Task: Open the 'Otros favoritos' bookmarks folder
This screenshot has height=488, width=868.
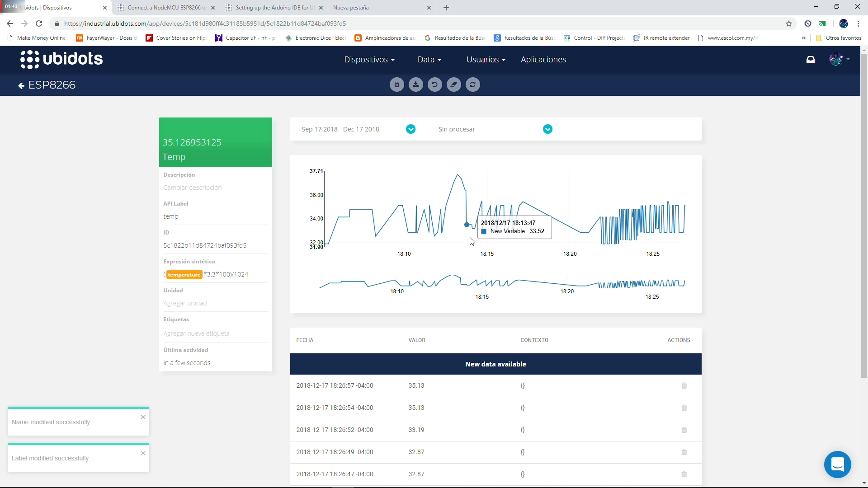Action: click(x=839, y=38)
